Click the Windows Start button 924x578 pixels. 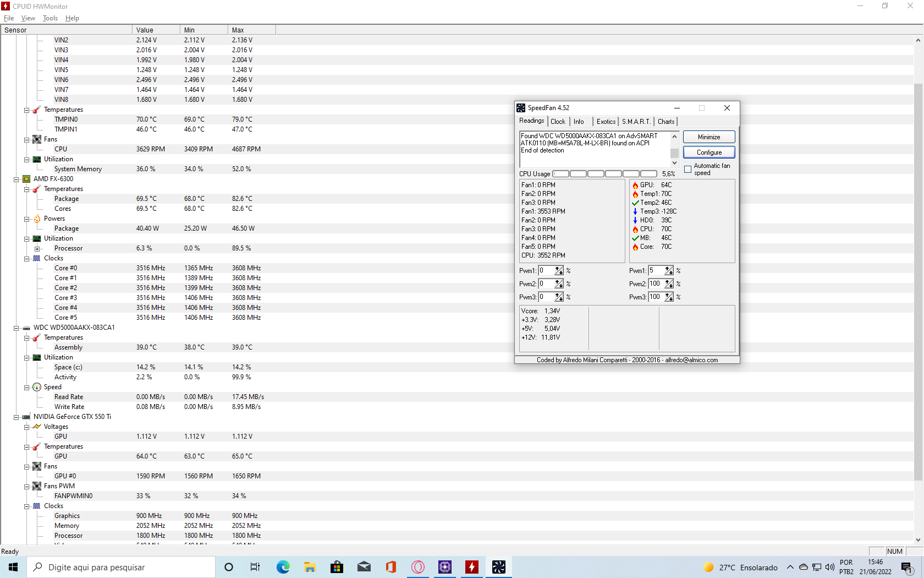point(13,567)
